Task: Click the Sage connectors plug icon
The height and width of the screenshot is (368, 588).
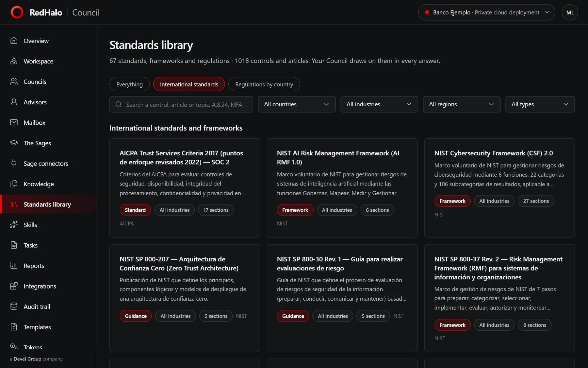Action: coord(14,163)
